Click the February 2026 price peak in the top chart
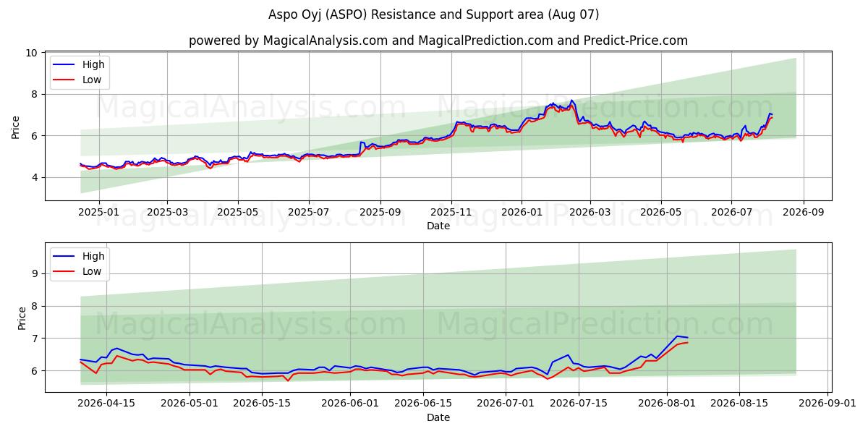Image resolution: width=868 pixels, height=434 pixels. tap(571, 101)
